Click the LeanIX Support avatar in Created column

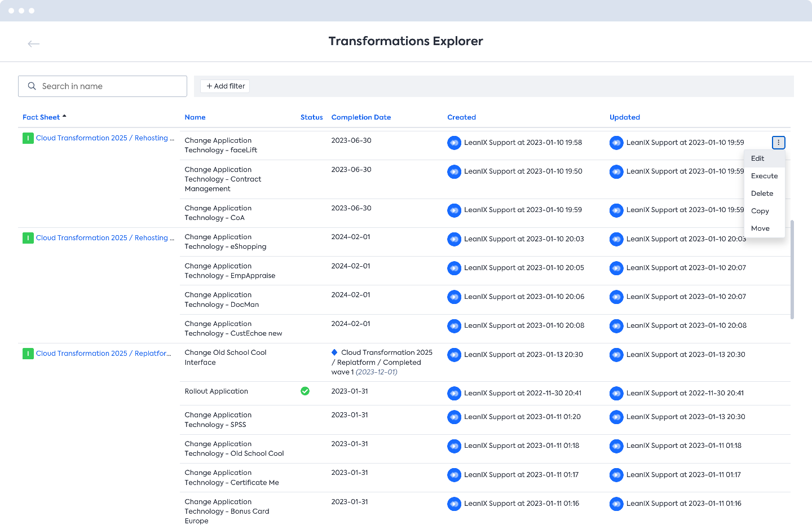[x=454, y=143]
